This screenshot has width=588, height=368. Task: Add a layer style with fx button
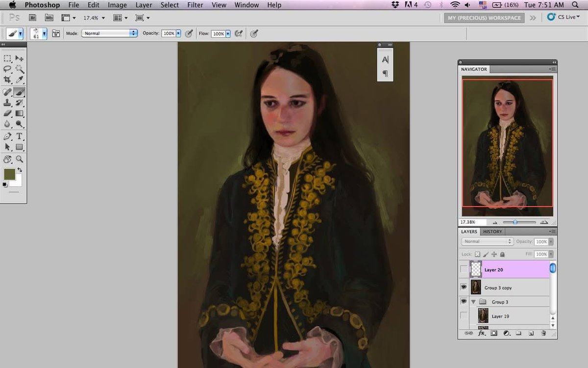pyautogui.click(x=481, y=333)
